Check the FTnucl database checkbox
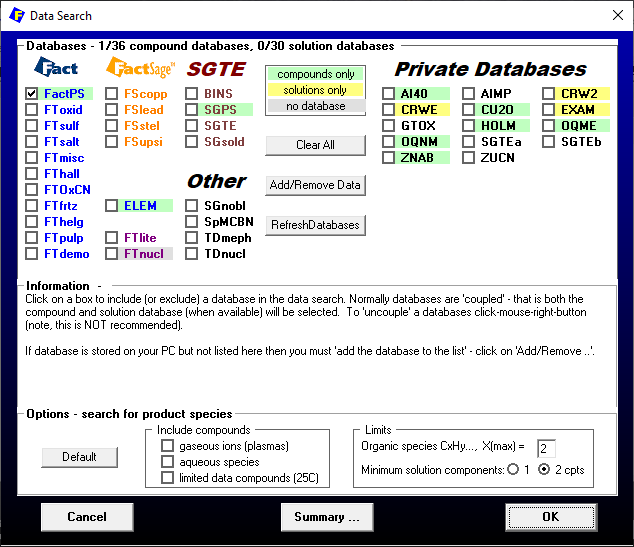This screenshot has height=547, width=634. point(112,254)
